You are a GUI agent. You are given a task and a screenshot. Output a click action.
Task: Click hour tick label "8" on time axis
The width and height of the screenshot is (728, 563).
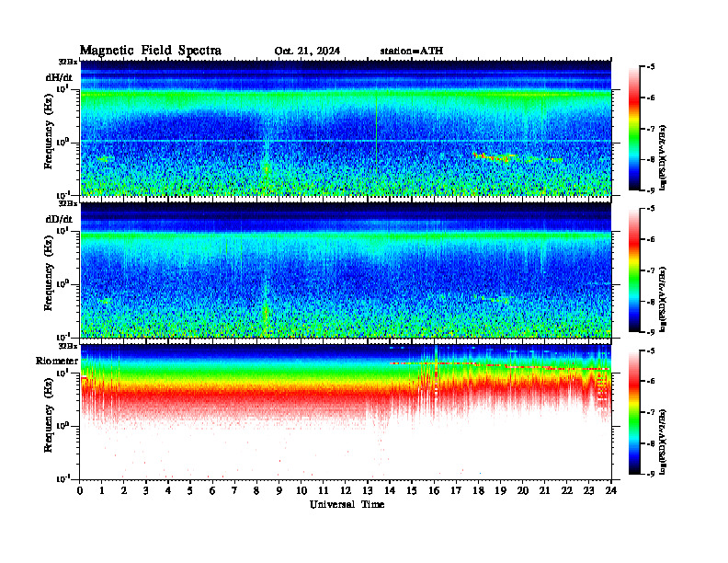pos(256,491)
